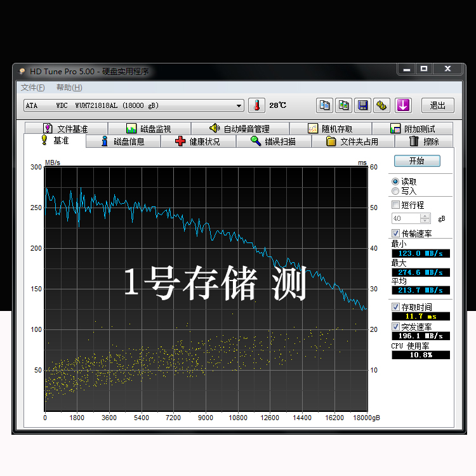The height and width of the screenshot is (476, 476).
Task: Toggle the 传输速率 transfer rate checkbox
Action: pyautogui.click(x=395, y=234)
